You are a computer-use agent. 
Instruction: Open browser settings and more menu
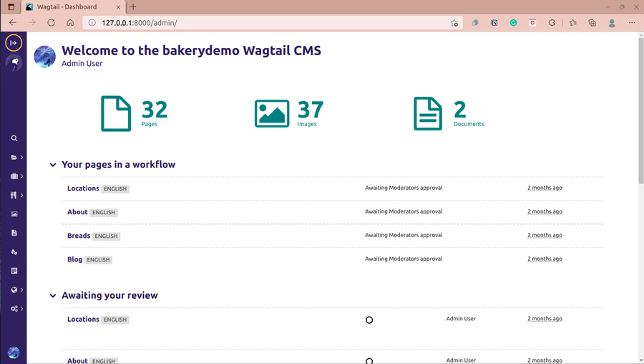[632, 23]
